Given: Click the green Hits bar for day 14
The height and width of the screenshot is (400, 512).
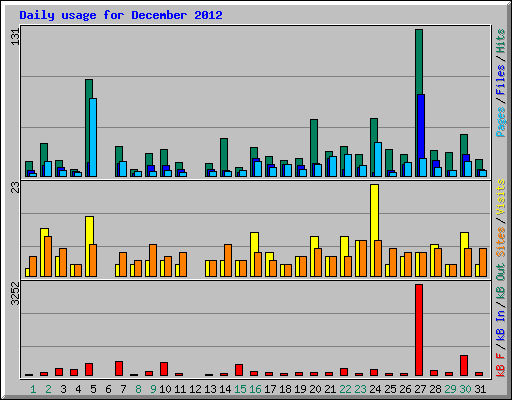Looking at the screenshot, I should pos(224,153).
